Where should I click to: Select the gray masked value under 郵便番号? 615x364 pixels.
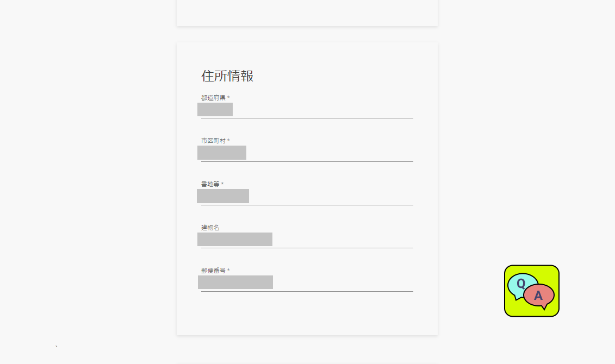coord(235,282)
